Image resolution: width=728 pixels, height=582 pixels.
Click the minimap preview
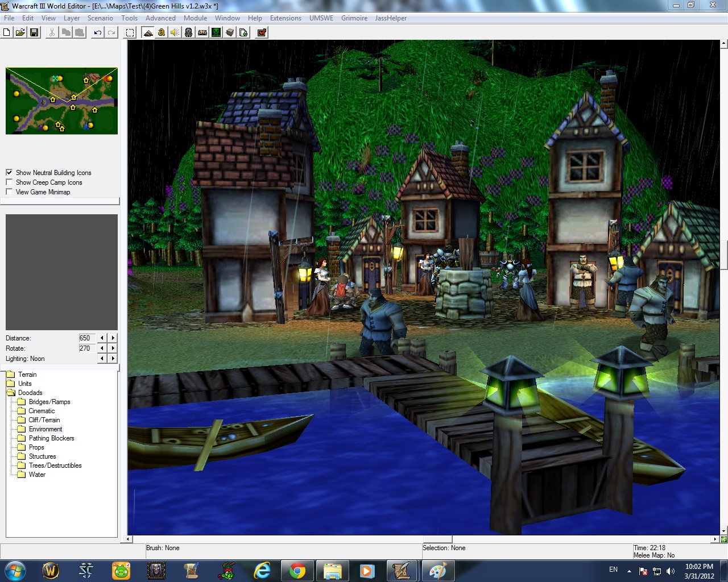(61, 101)
